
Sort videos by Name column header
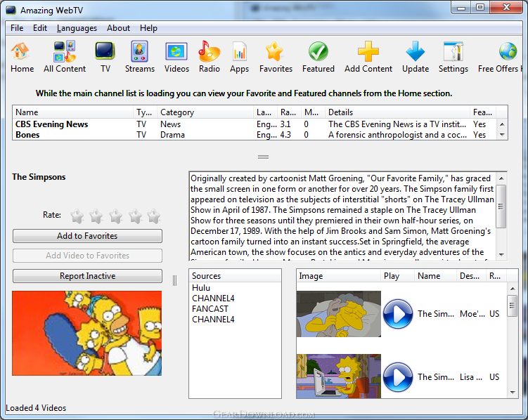click(x=436, y=276)
